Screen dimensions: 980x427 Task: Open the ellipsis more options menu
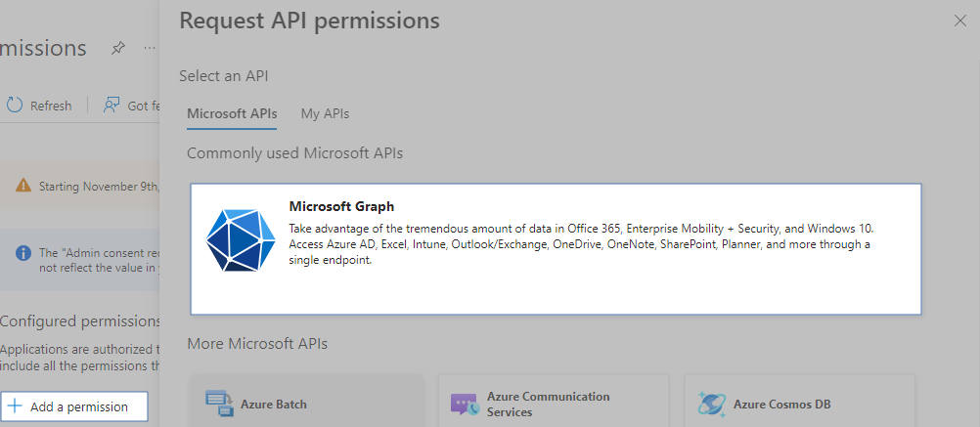tap(150, 48)
